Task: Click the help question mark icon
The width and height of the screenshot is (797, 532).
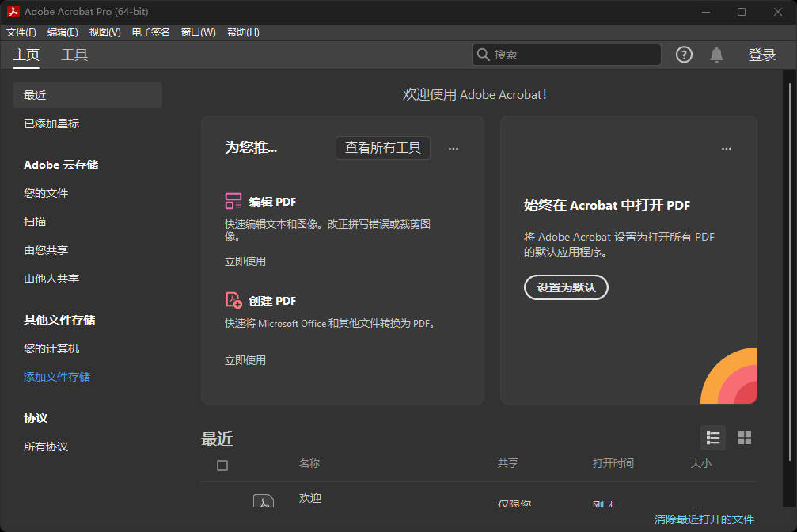Action: point(684,55)
